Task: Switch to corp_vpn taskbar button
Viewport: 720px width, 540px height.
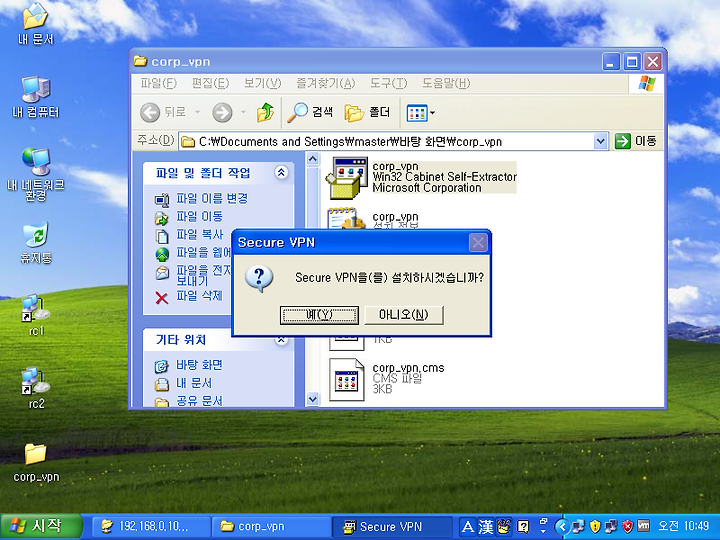Action: tap(270, 526)
